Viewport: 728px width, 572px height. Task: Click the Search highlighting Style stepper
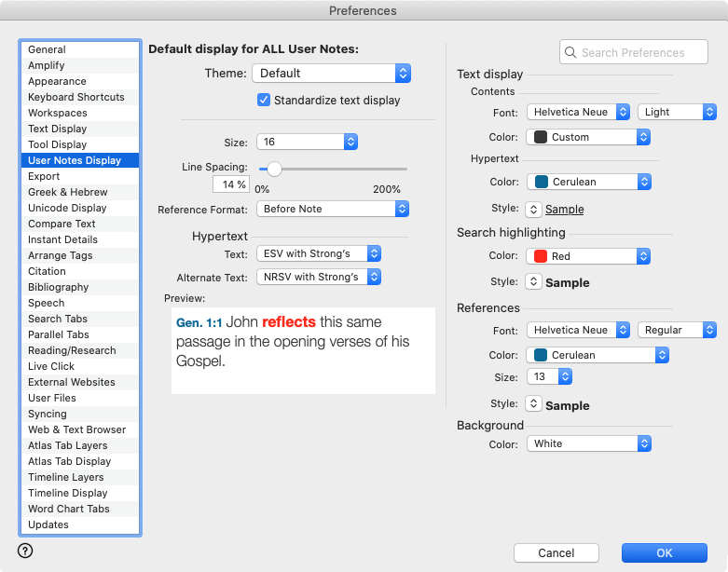click(533, 281)
